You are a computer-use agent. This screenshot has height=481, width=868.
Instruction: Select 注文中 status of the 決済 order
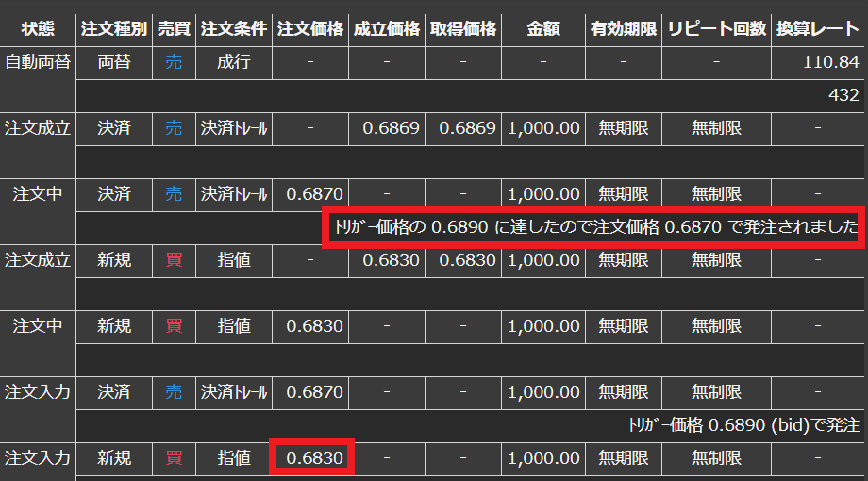[x=38, y=193]
